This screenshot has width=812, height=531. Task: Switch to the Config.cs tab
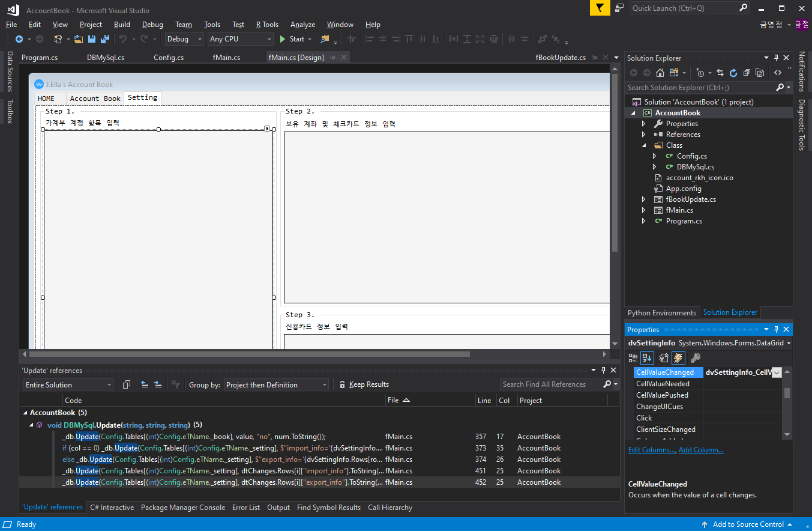(x=169, y=58)
